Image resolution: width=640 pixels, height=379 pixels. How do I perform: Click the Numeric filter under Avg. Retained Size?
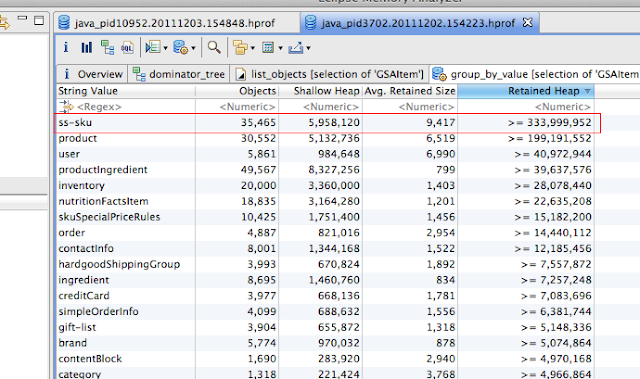coord(410,107)
